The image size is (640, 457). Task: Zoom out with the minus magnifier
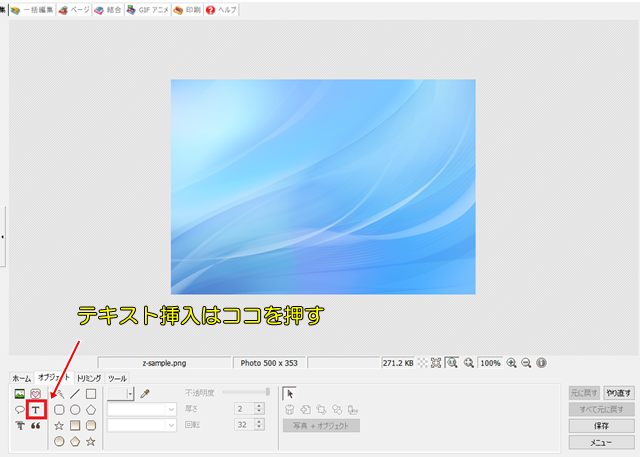pyautogui.click(x=526, y=363)
